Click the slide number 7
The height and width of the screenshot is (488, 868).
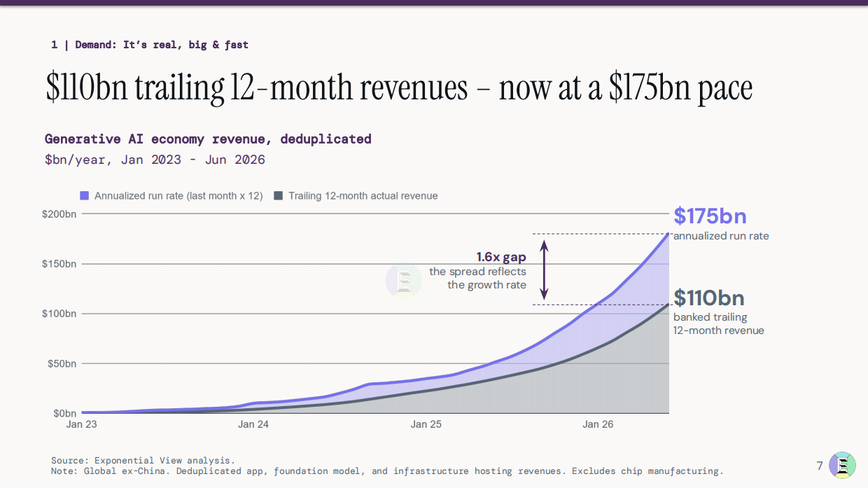tap(820, 466)
